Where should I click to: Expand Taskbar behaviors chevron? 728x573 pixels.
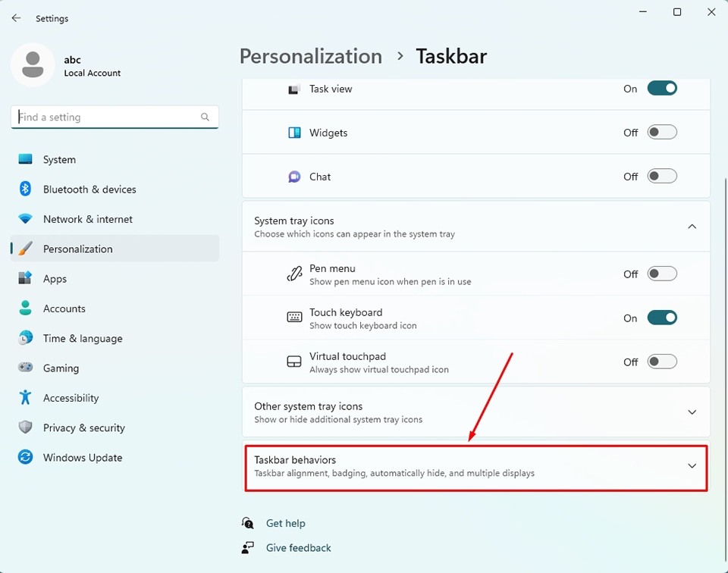click(692, 466)
